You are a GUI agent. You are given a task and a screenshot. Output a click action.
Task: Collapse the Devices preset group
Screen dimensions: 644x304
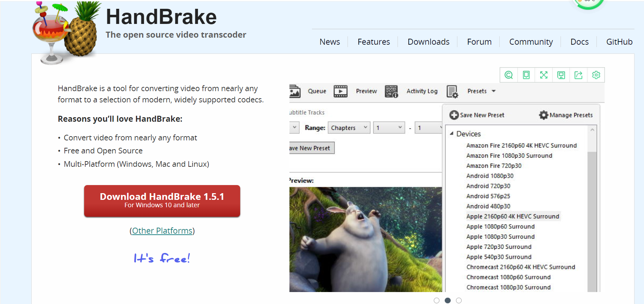[x=452, y=134]
